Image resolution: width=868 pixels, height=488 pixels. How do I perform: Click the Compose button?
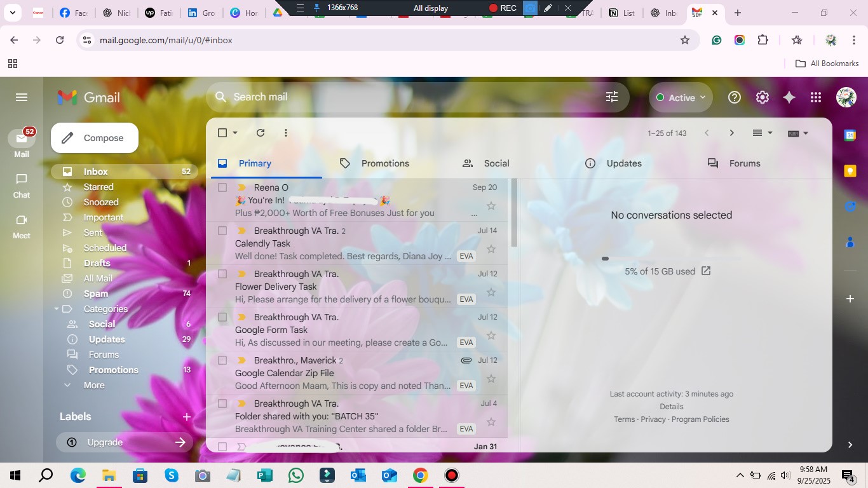95,138
